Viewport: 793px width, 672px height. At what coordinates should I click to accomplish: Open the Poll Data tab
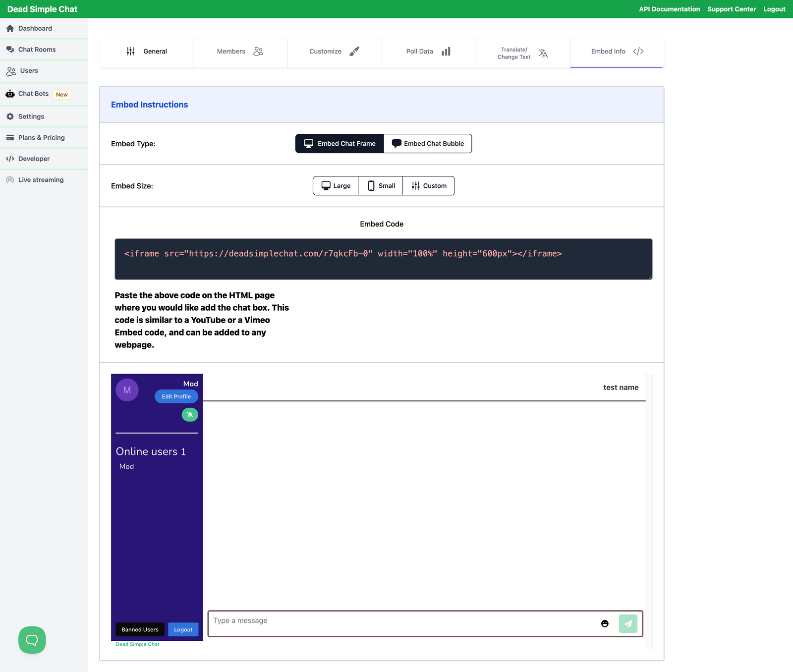427,52
